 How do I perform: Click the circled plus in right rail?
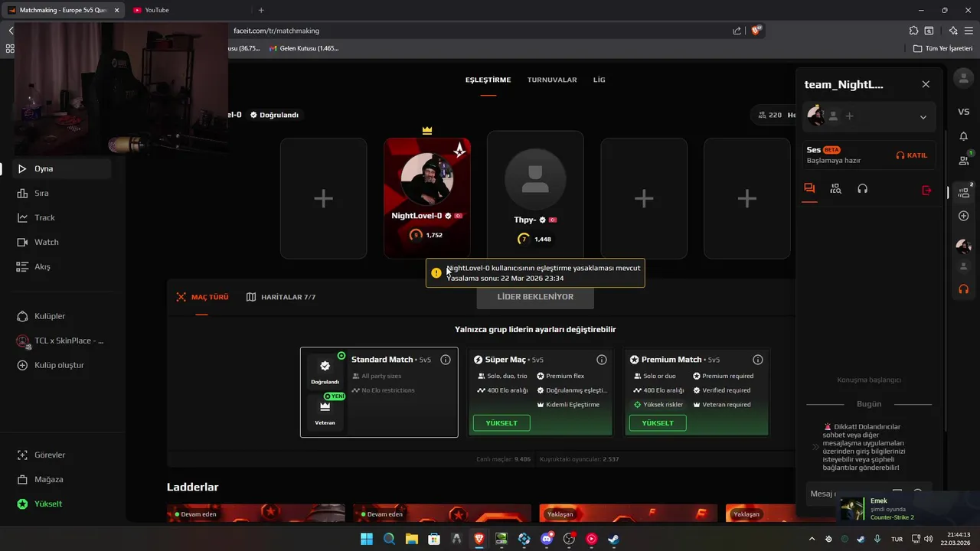pyautogui.click(x=964, y=216)
